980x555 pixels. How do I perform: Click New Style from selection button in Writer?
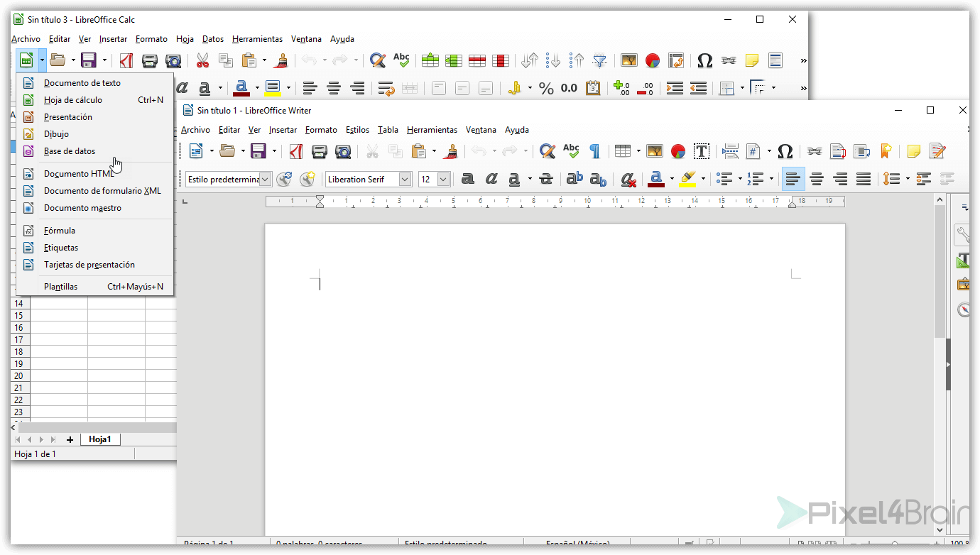[x=307, y=180]
